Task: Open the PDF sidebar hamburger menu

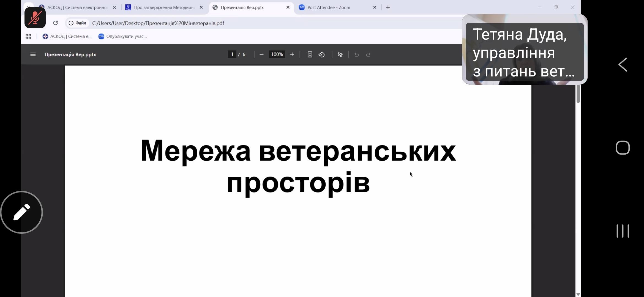Action: [x=33, y=54]
